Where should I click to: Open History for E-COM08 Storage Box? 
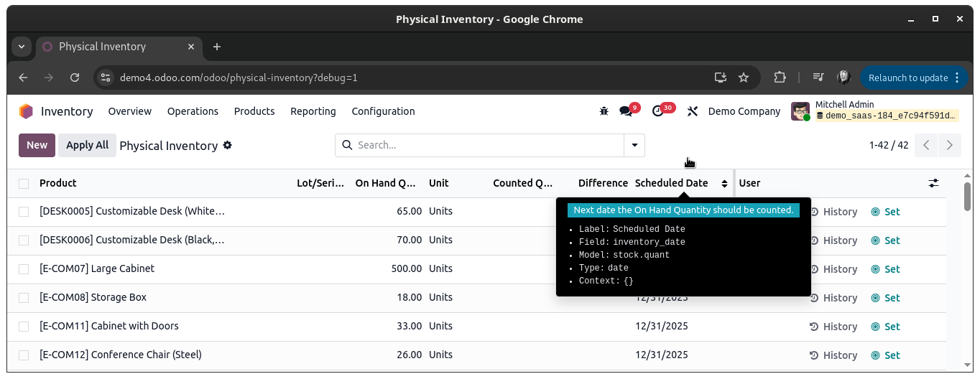pos(833,298)
